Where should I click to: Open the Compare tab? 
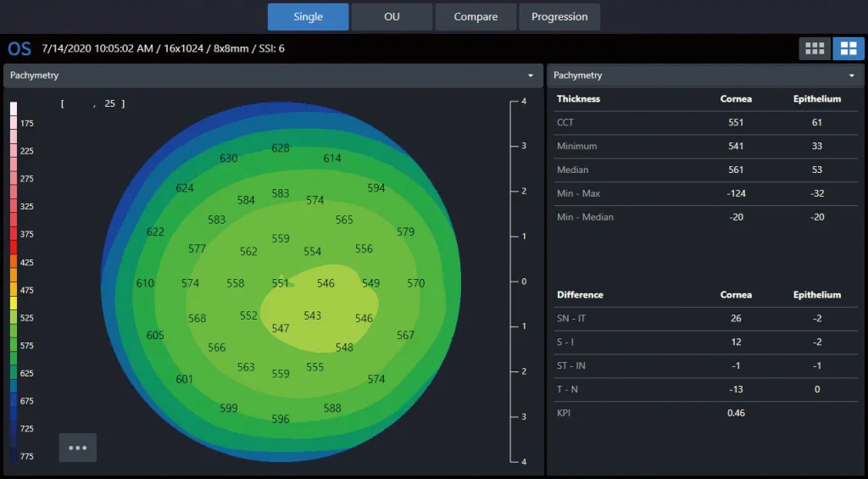476,17
